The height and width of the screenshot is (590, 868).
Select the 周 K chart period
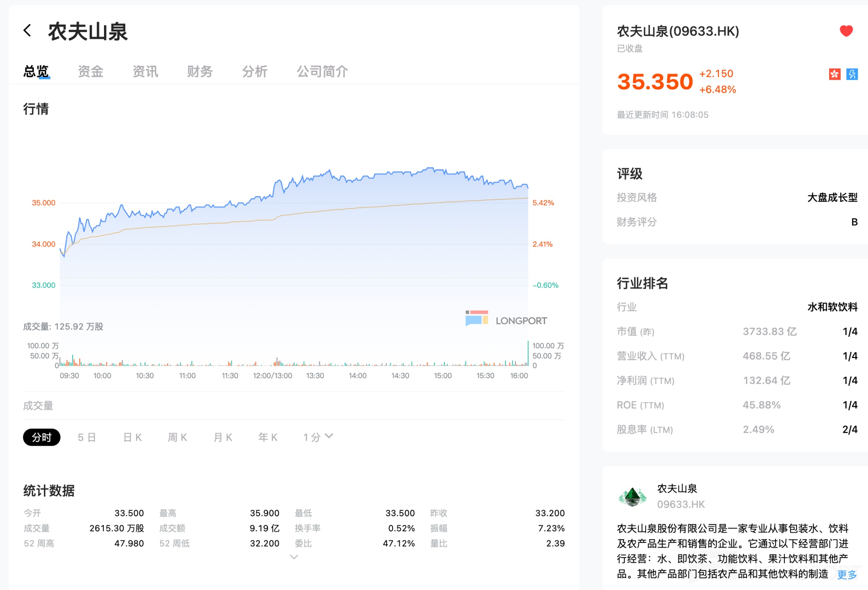pyautogui.click(x=177, y=437)
